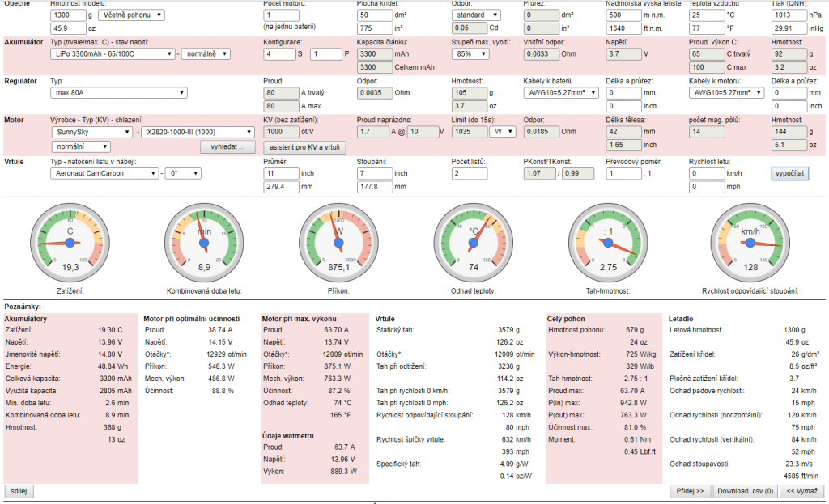The height and width of the screenshot is (504, 829).
Task: Click the vypočítat (calculate) button
Action: point(790,173)
